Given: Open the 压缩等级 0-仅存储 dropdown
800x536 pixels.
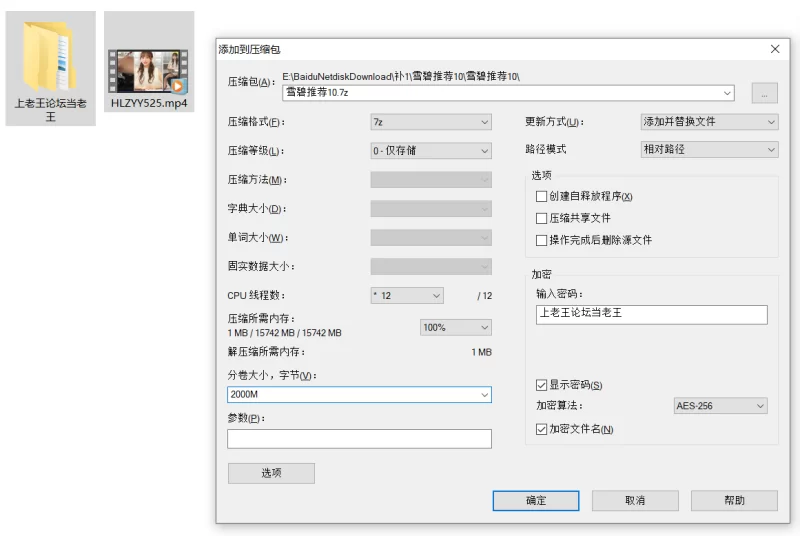Looking at the screenshot, I should pos(431,151).
